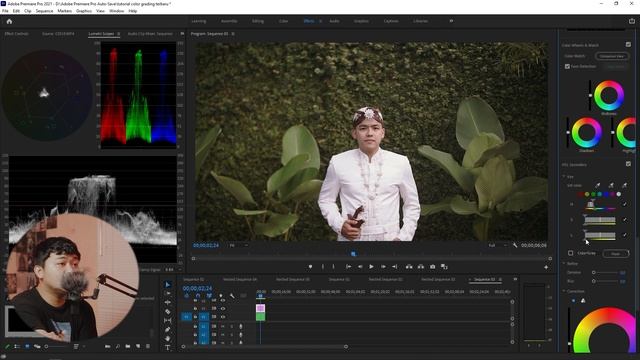Go to Out point

395,267
